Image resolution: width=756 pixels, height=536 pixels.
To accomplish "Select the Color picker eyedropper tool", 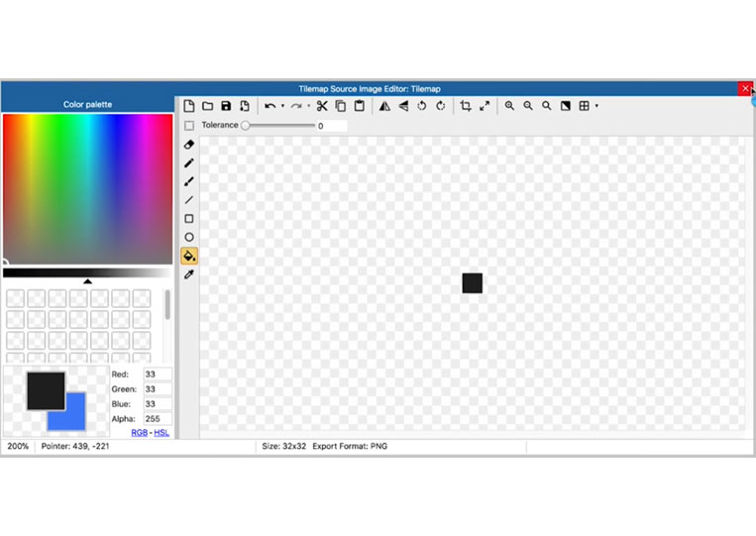I will 189,274.
